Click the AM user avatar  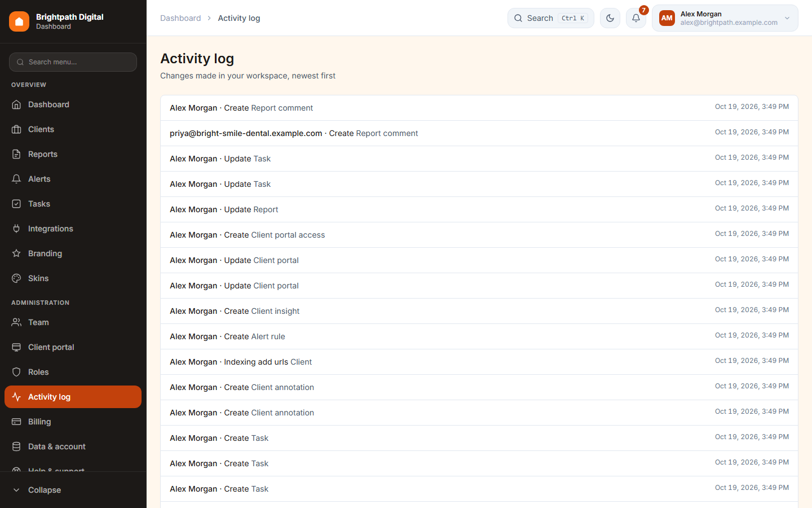tap(667, 18)
